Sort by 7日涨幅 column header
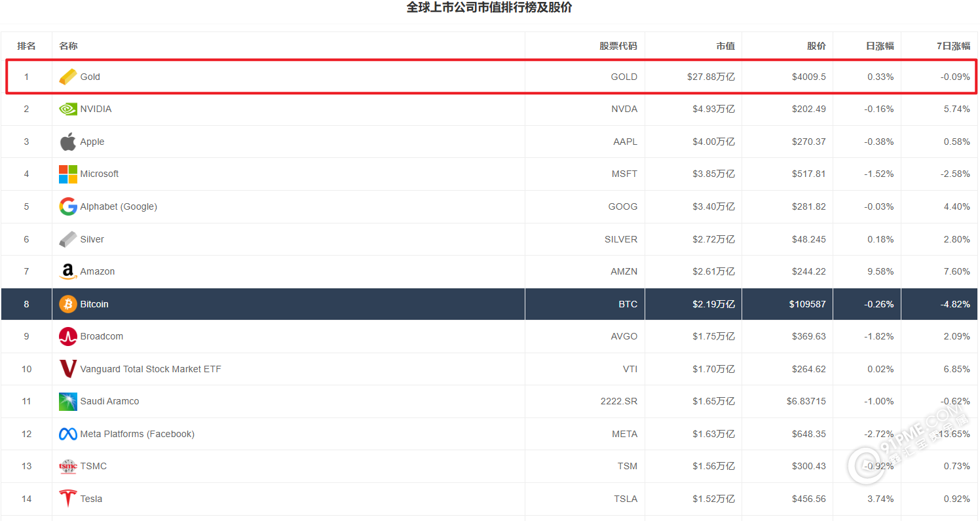The image size is (980, 521). [949, 46]
